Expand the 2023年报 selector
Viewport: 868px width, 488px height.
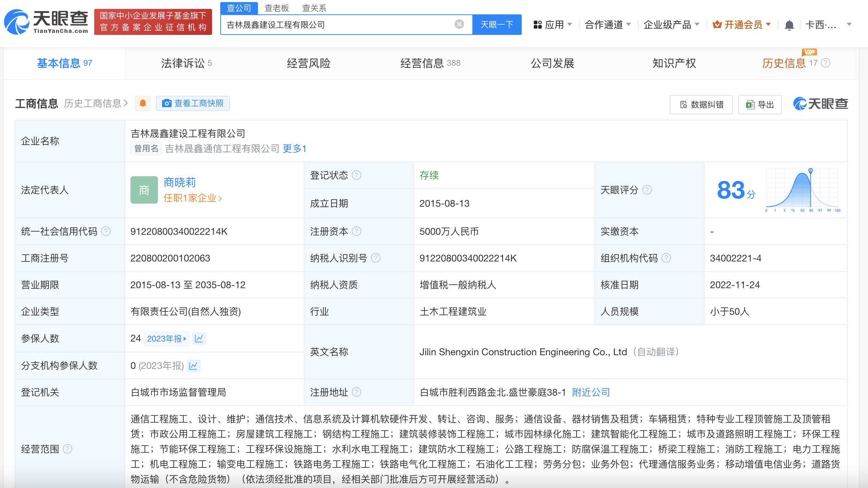pos(166,338)
